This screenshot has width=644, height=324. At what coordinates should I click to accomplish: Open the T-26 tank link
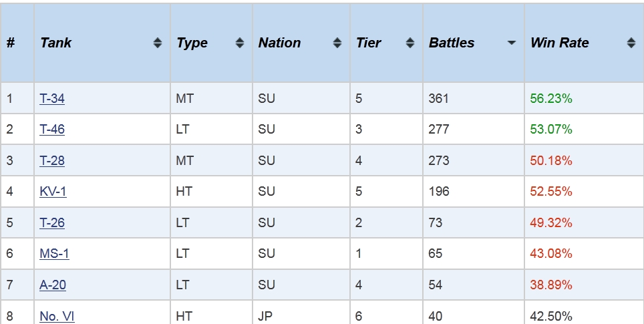[51, 222]
